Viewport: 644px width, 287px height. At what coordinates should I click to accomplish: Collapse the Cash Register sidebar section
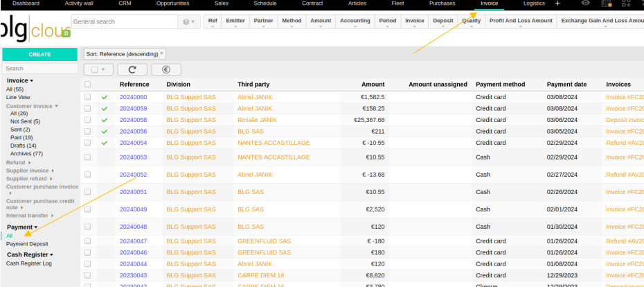(x=30, y=254)
